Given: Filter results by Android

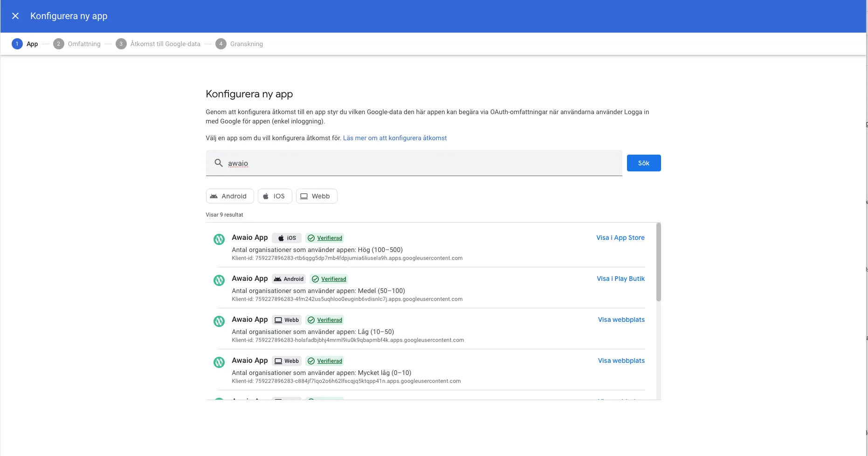Looking at the screenshot, I should coord(230,196).
